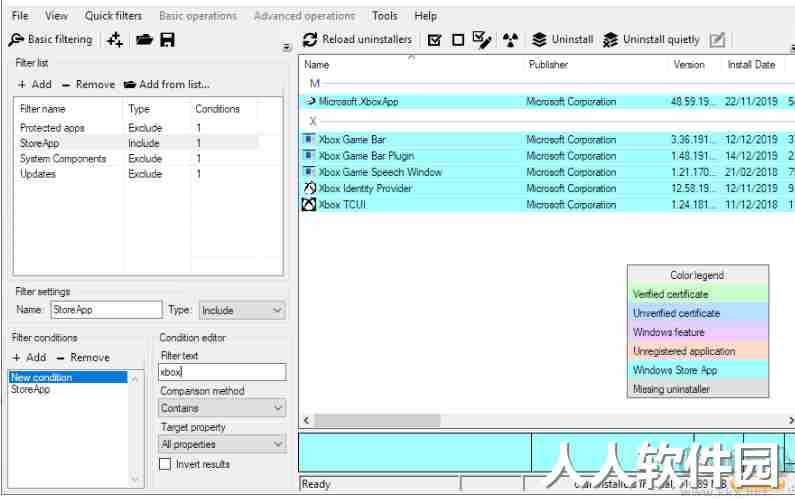This screenshot has height=499, width=795.
Task: Collapse the X group header
Action: click(x=313, y=121)
